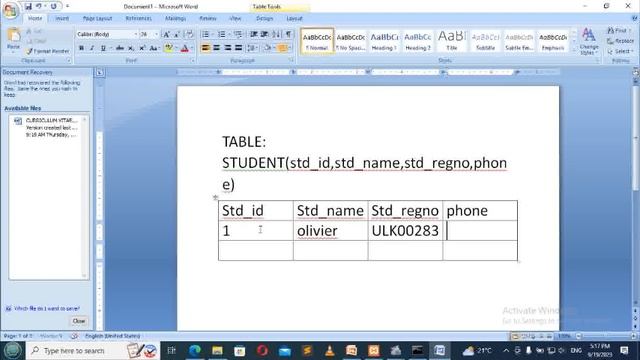This screenshot has width=640, height=360.
Task: Open Table Tools Design tab
Action: [264, 18]
